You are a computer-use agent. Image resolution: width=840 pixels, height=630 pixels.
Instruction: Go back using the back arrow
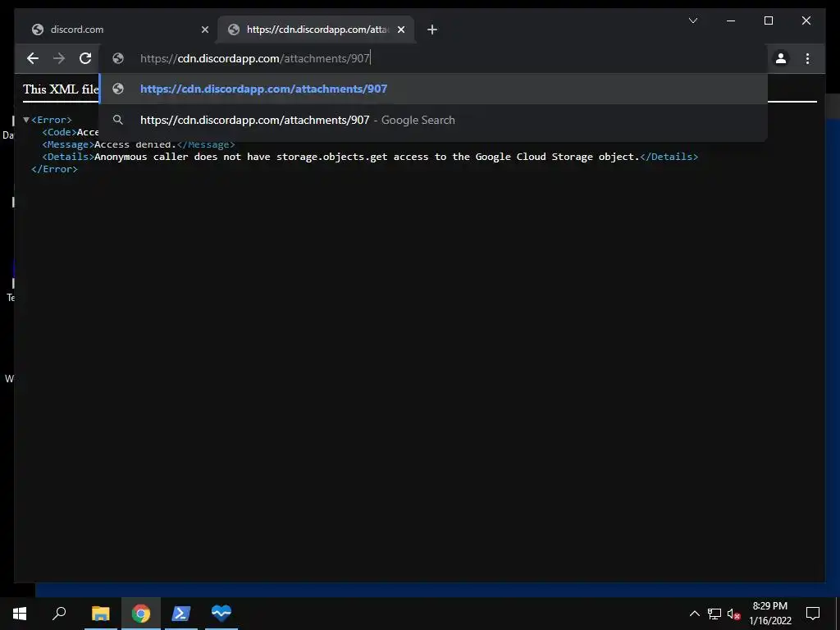tap(33, 58)
